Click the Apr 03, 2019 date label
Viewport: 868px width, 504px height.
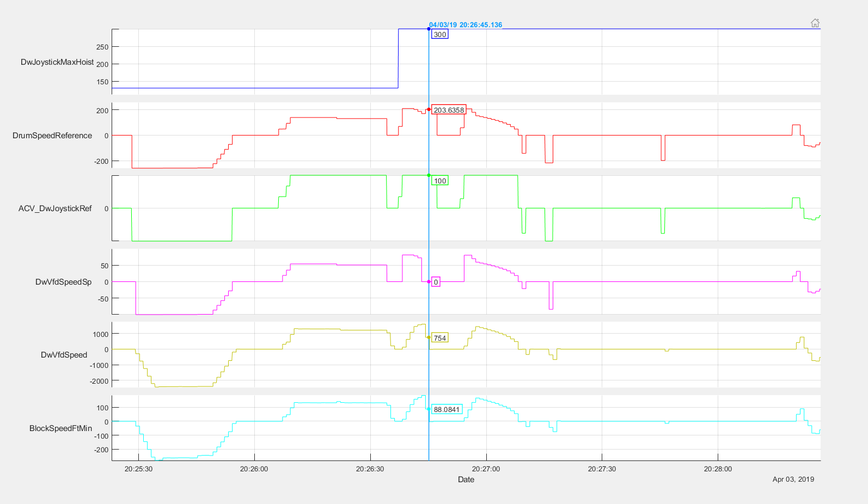(793, 479)
